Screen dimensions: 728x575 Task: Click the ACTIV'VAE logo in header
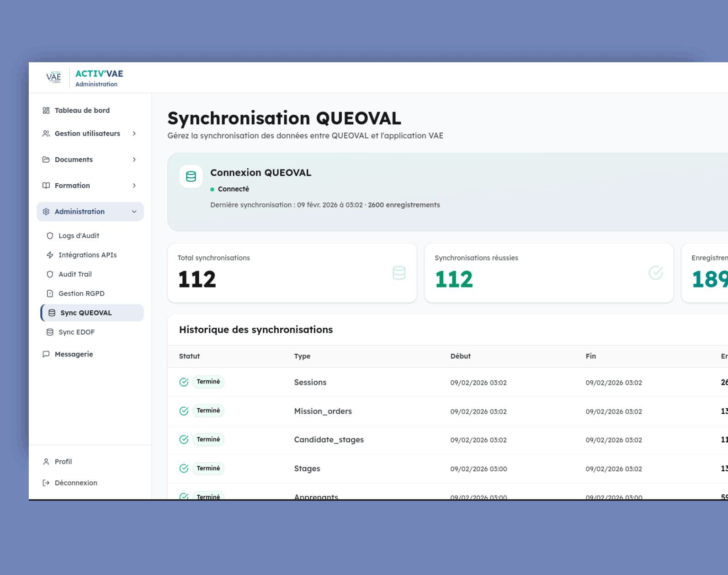[54, 77]
